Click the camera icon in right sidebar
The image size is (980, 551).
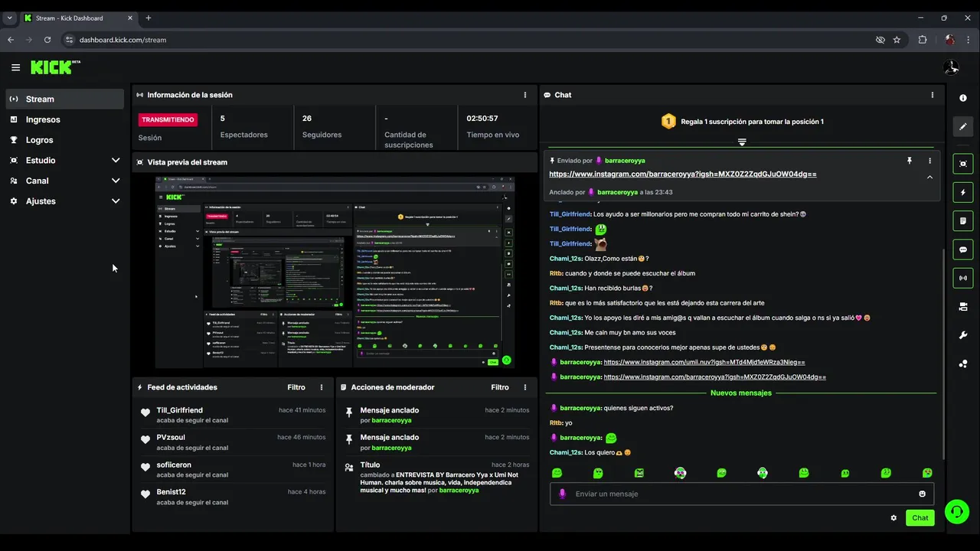[963, 307]
